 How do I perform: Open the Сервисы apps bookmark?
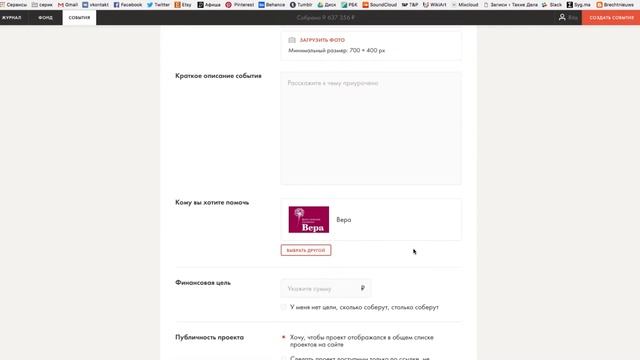tap(13, 5)
